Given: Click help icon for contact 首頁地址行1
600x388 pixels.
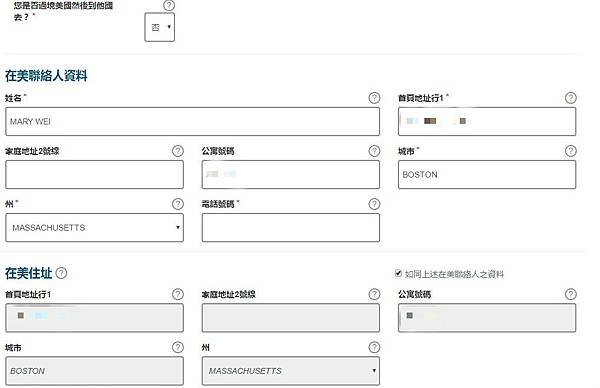Looking at the screenshot, I should (x=571, y=98).
